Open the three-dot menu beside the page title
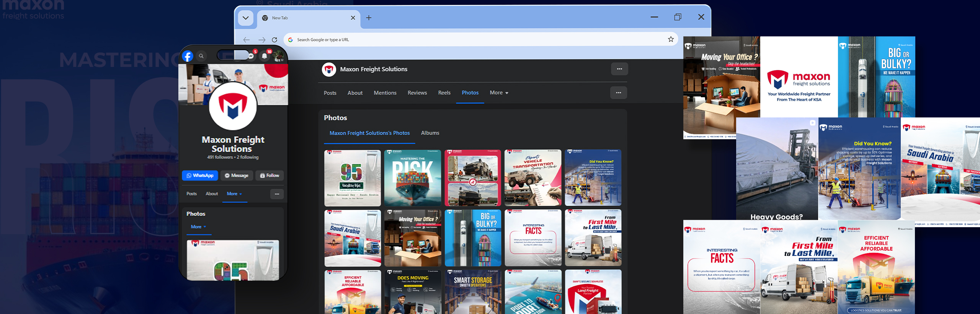Screen dimensions: 980x314 pos(619,69)
